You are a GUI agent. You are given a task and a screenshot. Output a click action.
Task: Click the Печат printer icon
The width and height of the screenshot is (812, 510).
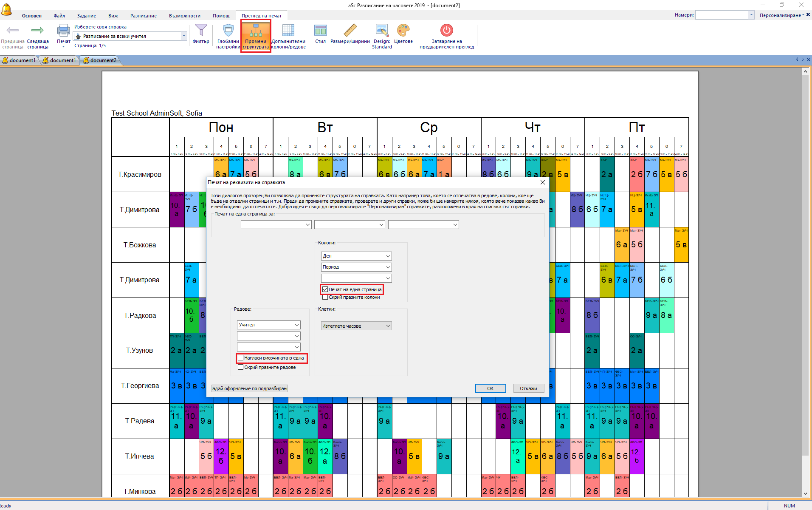64,30
